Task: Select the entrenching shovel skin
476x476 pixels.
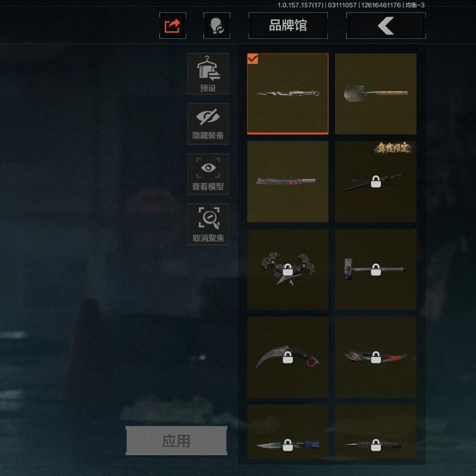Action: [x=375, y=94]
